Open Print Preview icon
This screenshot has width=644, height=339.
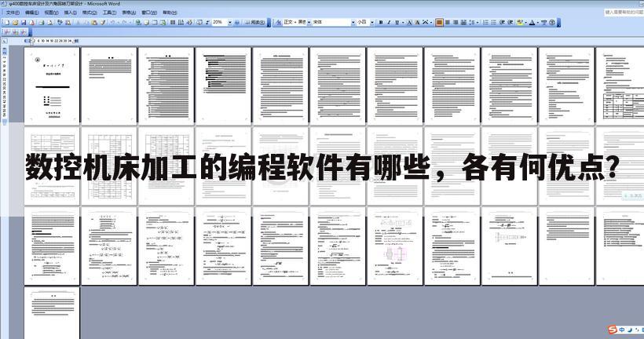coord(50,23)
